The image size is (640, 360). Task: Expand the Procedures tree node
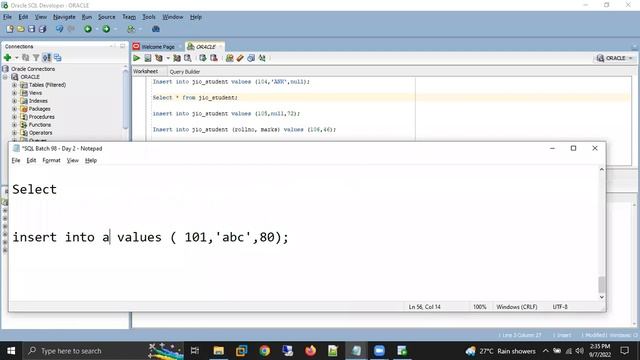pyautogui.click(x=15, y=117)
